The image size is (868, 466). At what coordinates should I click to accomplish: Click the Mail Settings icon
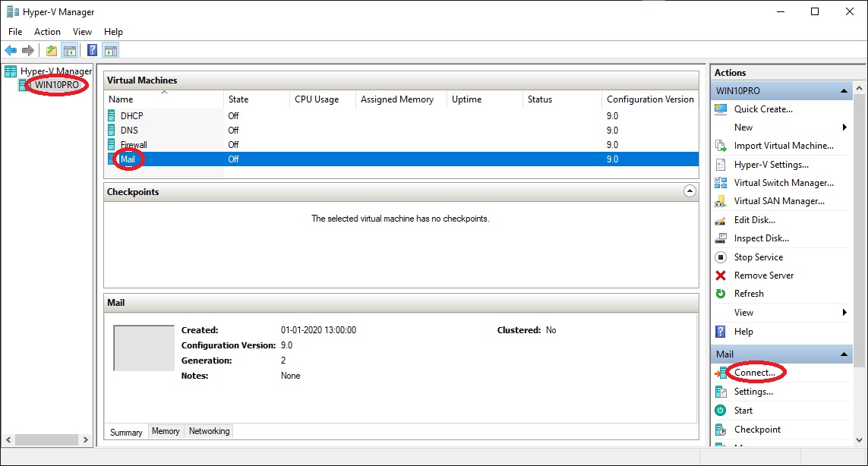[721, 392]
